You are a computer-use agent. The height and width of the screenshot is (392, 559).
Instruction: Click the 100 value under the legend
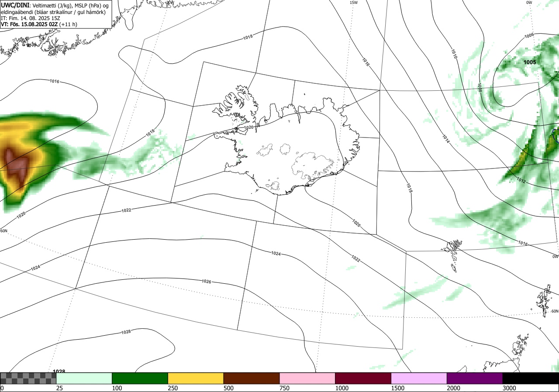point(117,388)
